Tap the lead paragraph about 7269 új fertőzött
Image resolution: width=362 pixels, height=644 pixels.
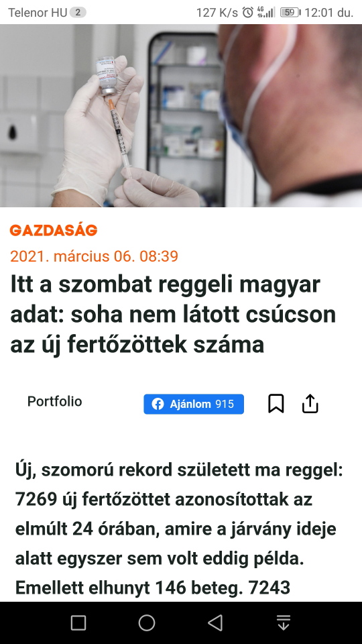[x=179, y=529]
